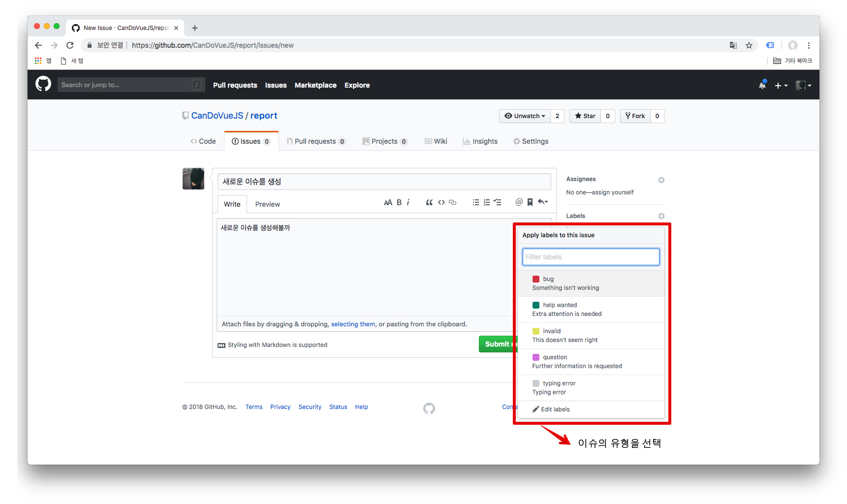Open Pull requests in the header
The width and height of the screenshot is (847, 504).
pos(235,85)
